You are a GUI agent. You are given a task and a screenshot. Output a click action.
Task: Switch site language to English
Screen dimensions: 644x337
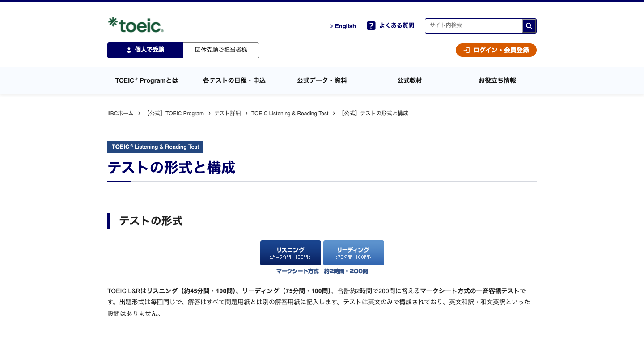click(343, 26)
